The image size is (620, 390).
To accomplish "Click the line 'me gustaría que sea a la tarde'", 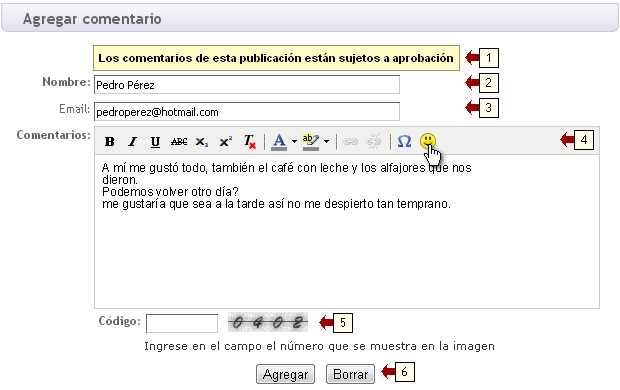I will click(276, 204).
